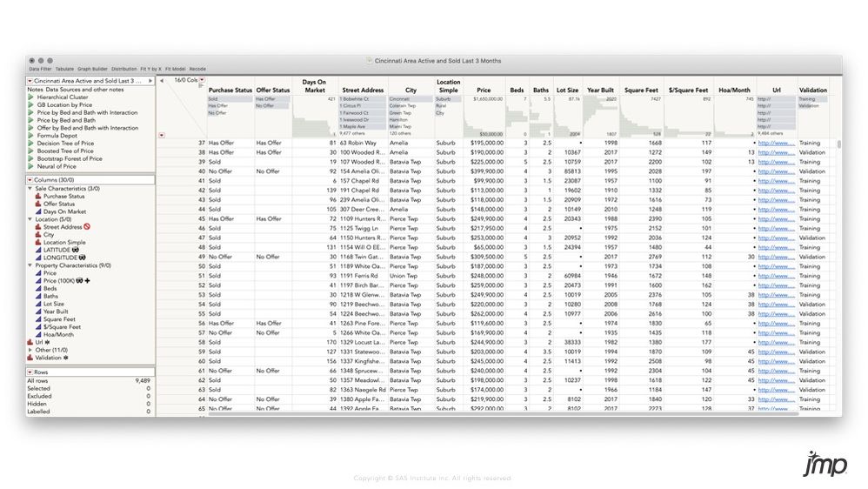
Task: Open the Columns panel red triangle menu
Action: click(30, 180)
